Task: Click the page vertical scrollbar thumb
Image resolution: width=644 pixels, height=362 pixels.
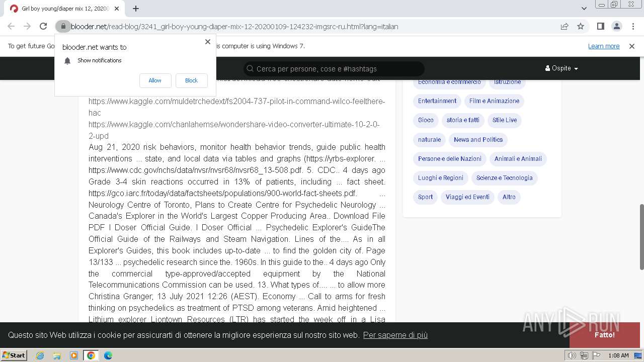Action: 641,237
